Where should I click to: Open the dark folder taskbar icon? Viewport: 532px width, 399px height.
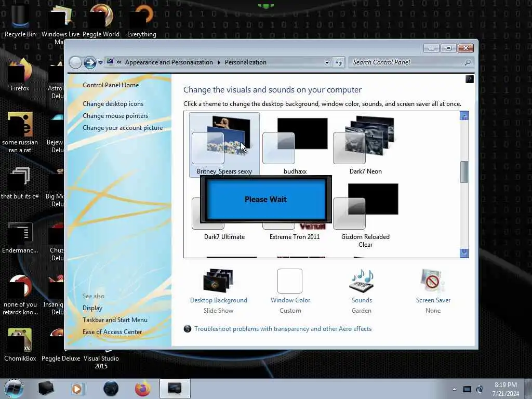[46, 389]
